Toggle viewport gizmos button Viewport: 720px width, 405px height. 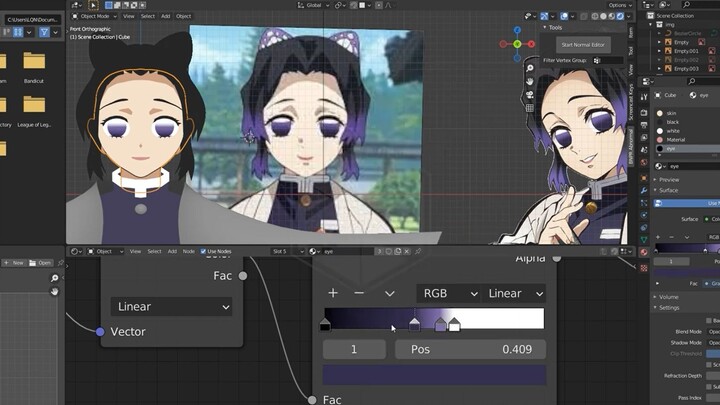[544, 16]
